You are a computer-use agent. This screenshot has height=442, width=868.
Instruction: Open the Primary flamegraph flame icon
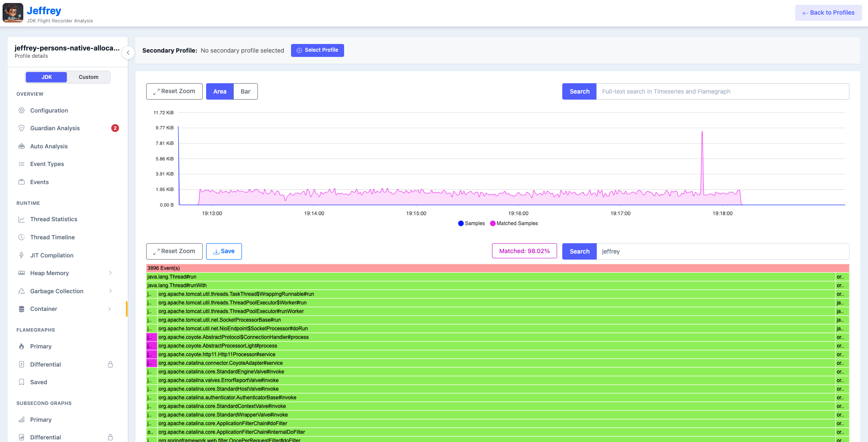click(22, 346)
